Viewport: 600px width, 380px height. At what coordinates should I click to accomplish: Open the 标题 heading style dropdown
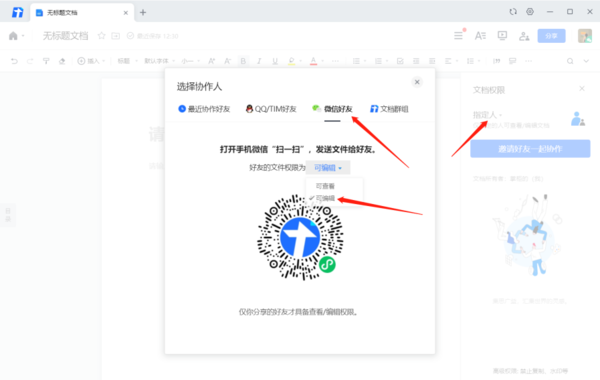127,61
